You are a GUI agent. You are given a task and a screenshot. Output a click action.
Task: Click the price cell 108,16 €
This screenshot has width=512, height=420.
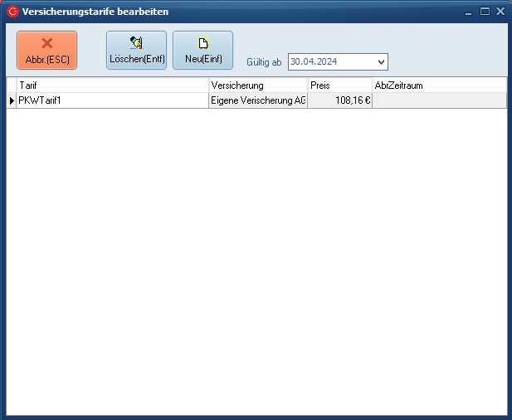tap(339, 100)
